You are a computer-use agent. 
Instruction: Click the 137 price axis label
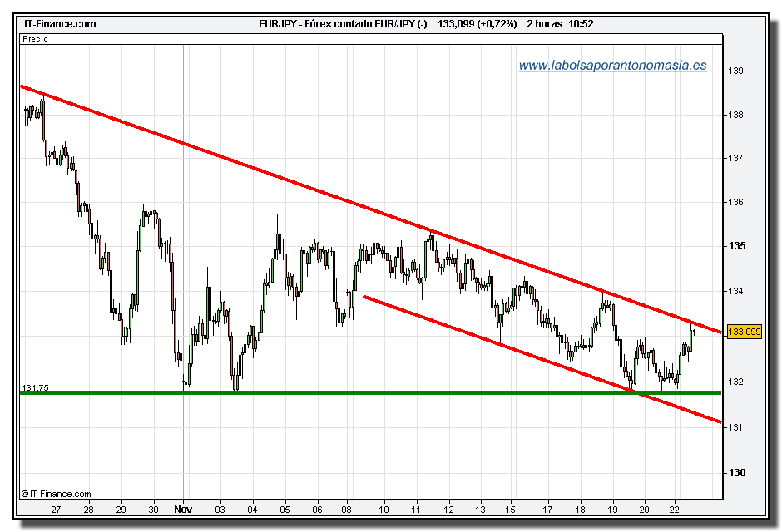click(x=735, y=159)
